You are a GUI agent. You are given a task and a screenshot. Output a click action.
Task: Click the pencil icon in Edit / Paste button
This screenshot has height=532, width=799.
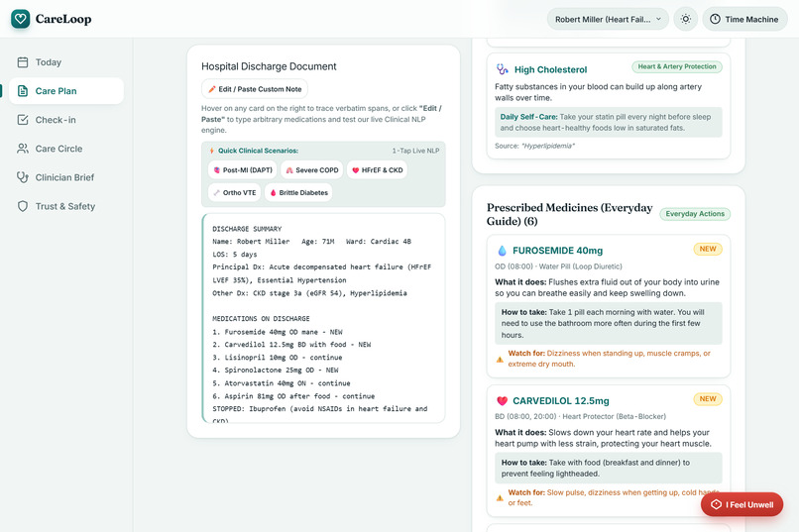[212, 89]
